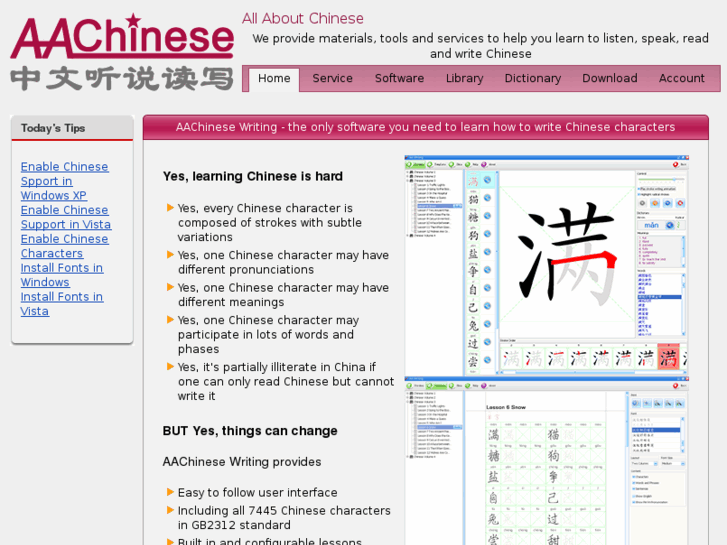This screenshot has height=545, width=727.
Task: Click bullet about words and phases
Action: click(x=266, y=334)
